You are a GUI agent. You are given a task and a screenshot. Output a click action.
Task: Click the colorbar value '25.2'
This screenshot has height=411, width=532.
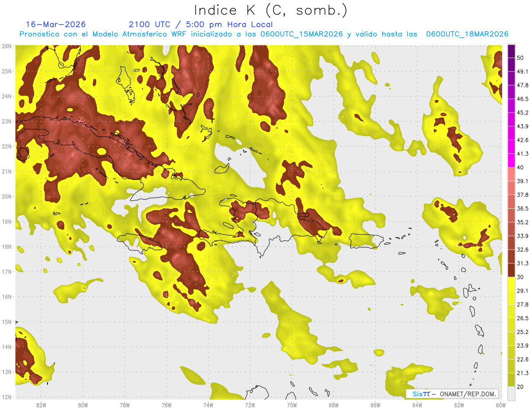[523, 332]
